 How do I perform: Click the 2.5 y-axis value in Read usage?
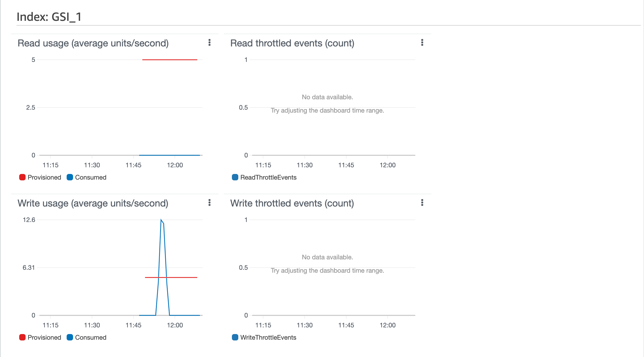point(31,108)
